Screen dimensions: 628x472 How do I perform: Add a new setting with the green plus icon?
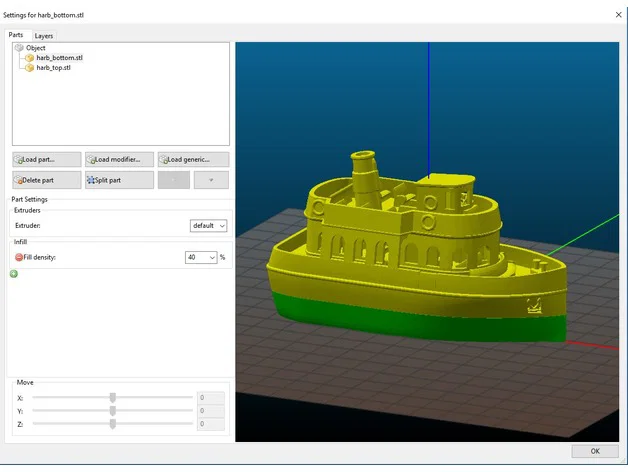(14, 274)
